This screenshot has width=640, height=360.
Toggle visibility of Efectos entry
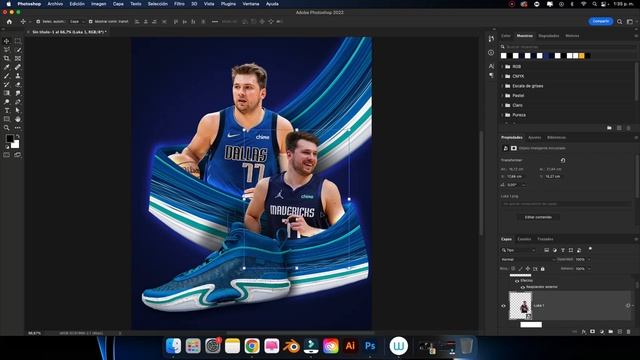(517, 281)
